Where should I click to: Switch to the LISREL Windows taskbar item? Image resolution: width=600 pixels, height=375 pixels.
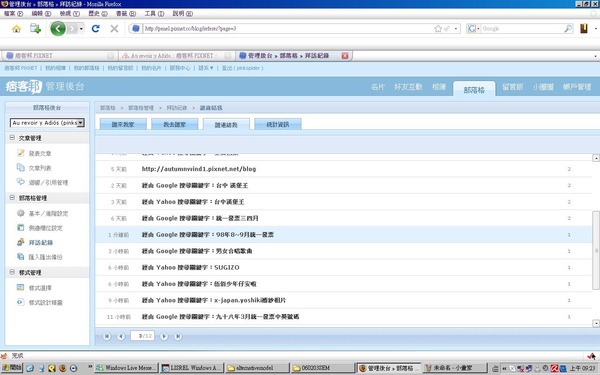point(191,368)
